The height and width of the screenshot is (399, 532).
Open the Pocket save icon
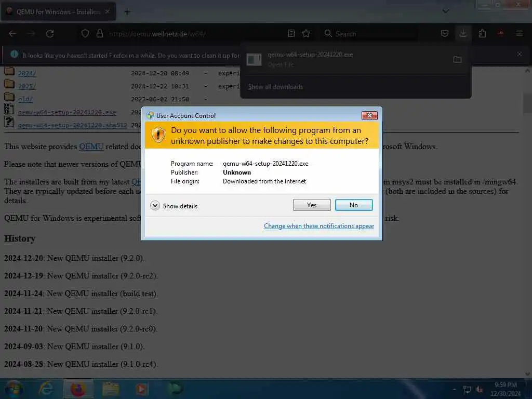[445, 34]
